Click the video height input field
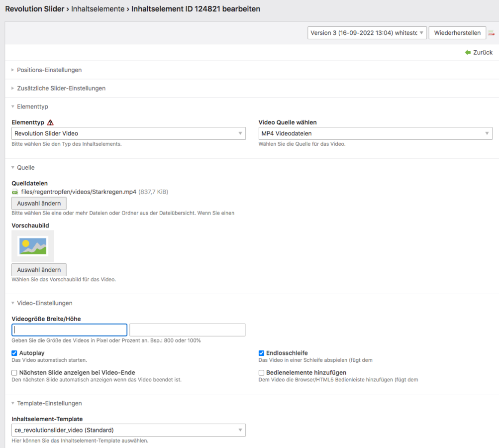Viewport: 499px width, 448px height. point(187,330)
